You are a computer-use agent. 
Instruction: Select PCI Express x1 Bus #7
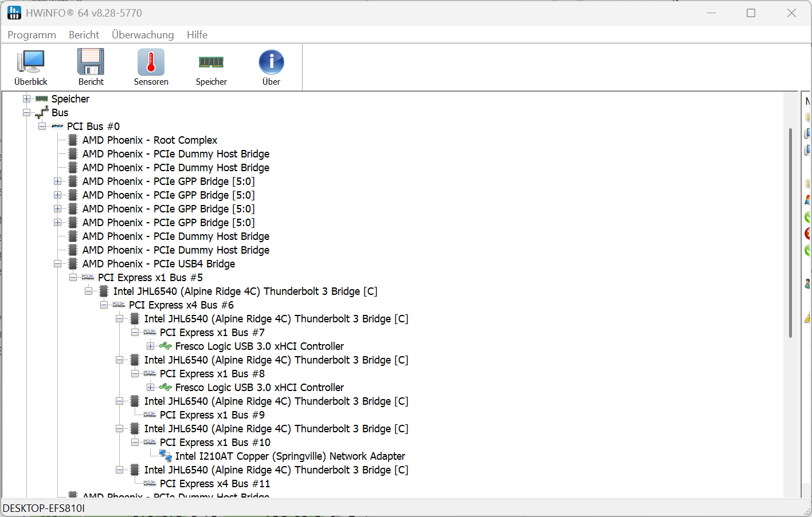(x=212, y=332)
